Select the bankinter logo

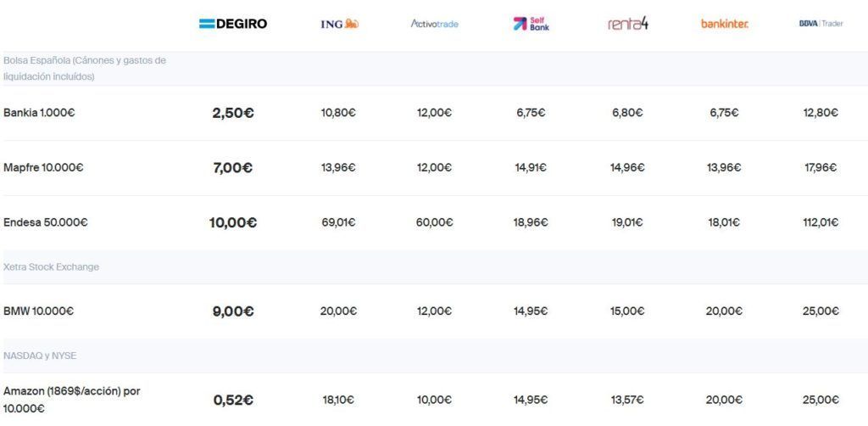pyautogui.click(x=725, y=24)
